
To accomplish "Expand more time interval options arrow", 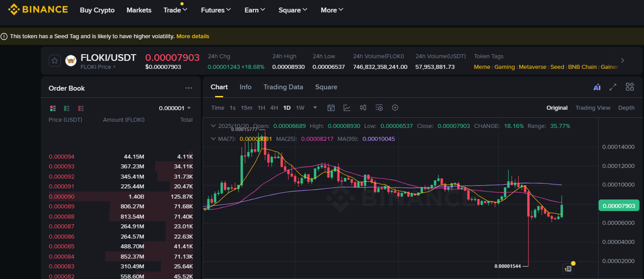I will [315, 108].
